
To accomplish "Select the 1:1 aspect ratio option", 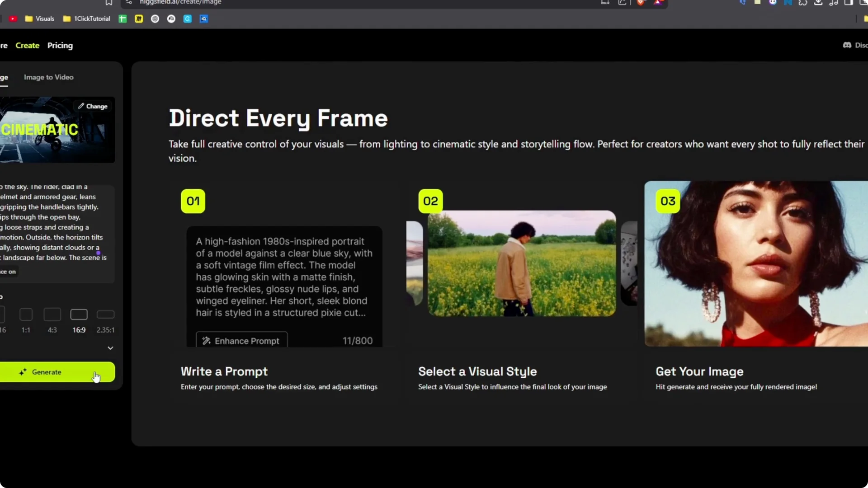I will coord(26,315).
